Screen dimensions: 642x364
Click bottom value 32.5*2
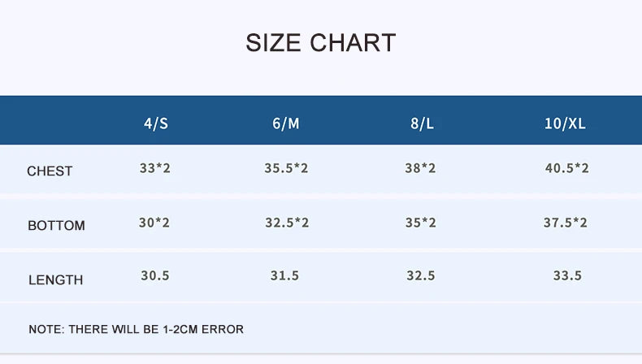[x=287, y=223]
